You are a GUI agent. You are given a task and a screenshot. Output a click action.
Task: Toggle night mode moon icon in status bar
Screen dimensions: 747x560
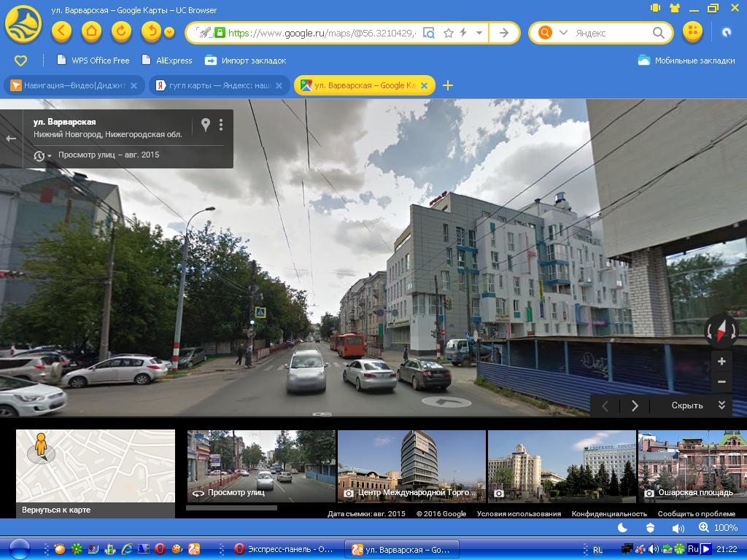622,528
